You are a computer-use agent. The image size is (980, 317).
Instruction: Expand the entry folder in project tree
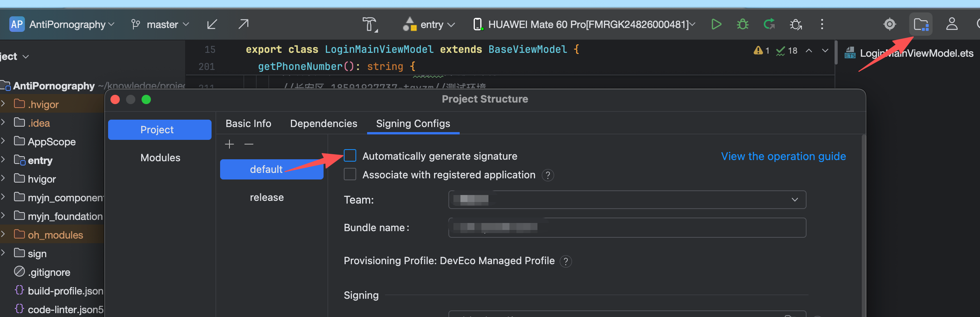(x=3, y=160)
